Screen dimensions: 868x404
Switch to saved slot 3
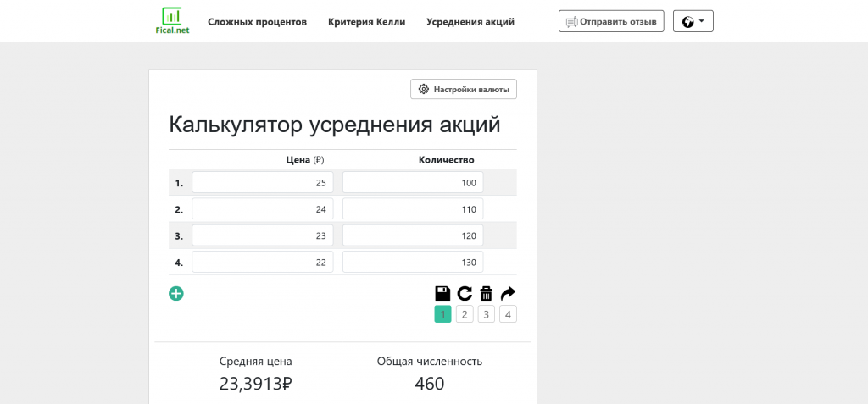tap(486, 314)
